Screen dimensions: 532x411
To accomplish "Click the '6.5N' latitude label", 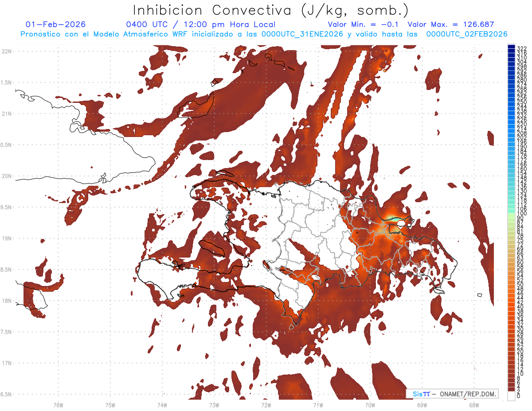I will click(7, 394).
